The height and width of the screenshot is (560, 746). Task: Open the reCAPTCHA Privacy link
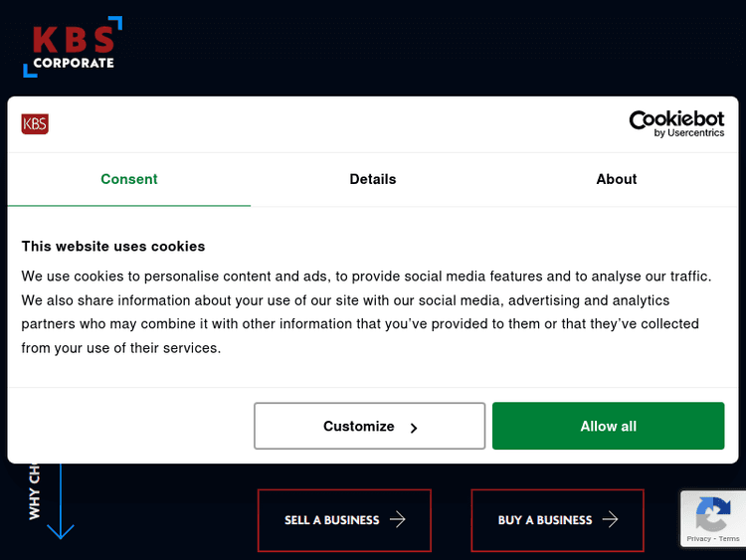(x=698, y=539)
